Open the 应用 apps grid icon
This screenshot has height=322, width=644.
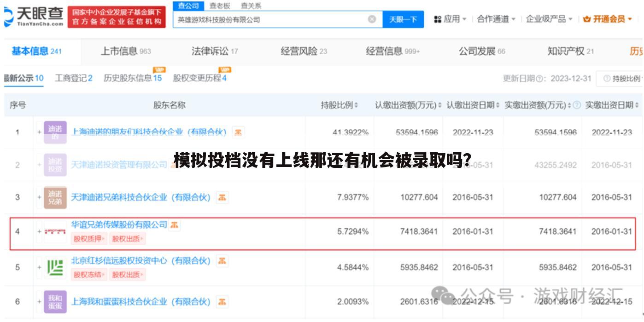pyautogui.click(x=438, y=19)
